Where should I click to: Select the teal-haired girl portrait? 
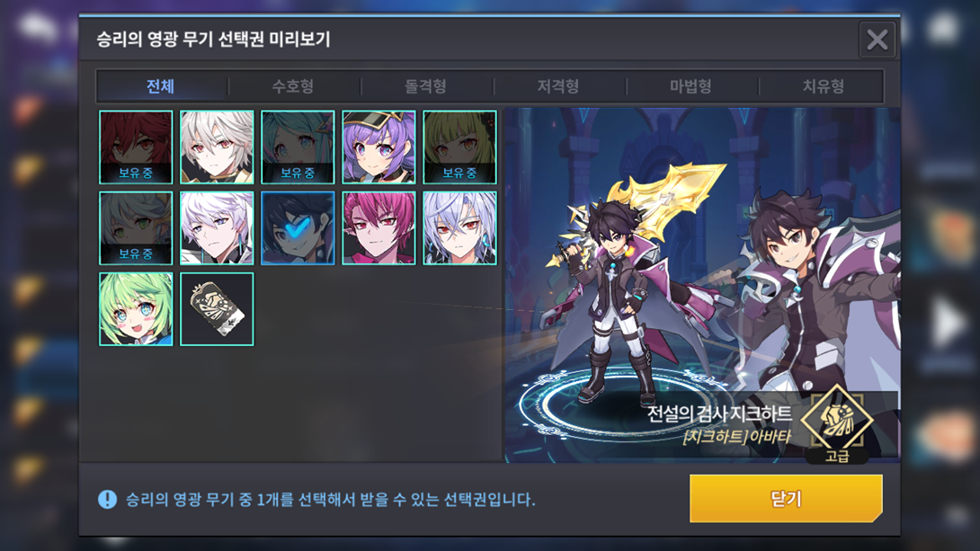pyautogui.click(x=298, y=147)
